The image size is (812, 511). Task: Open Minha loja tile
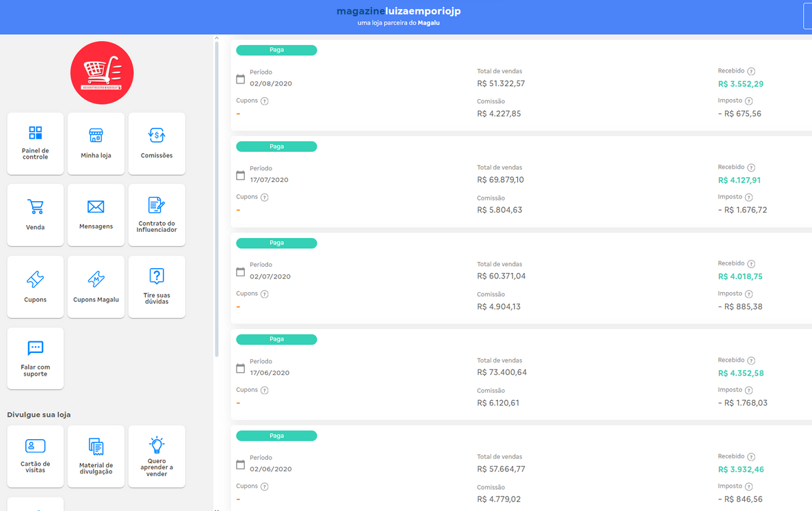(96, 144)
